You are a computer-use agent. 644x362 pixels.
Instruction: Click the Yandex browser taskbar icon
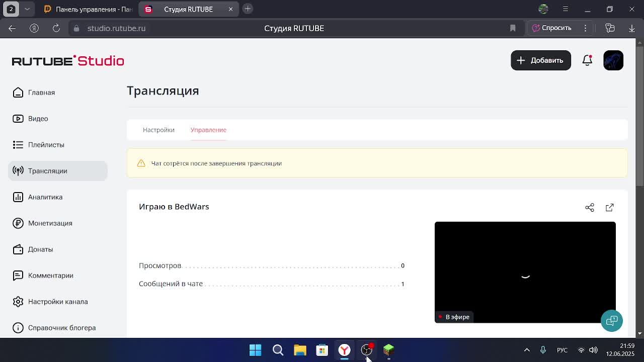pos(344,350)
